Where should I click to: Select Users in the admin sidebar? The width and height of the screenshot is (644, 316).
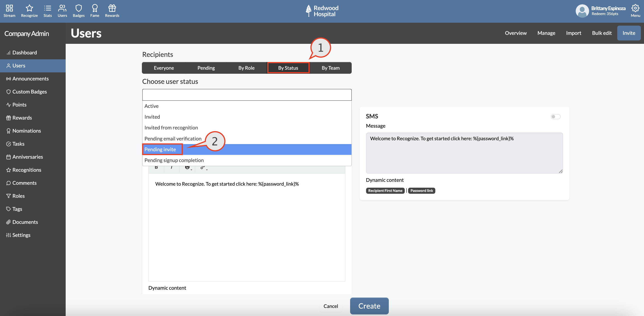click(33, 66)
